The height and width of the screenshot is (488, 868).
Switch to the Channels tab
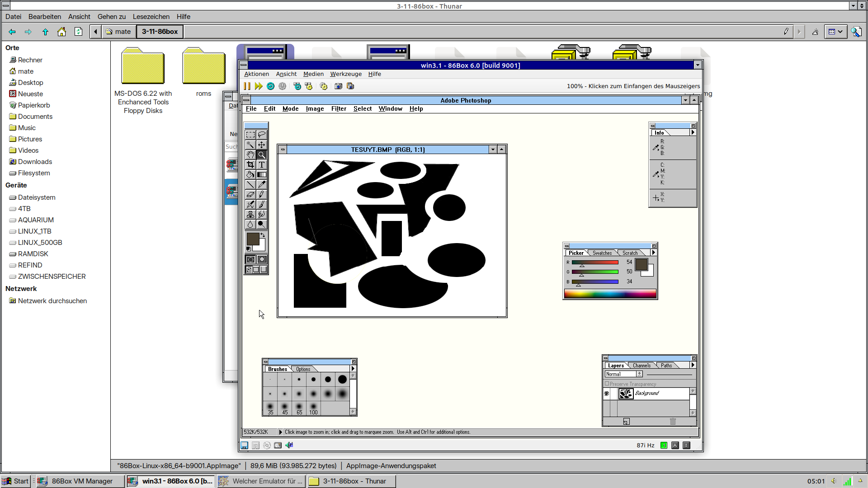[642, 366]
